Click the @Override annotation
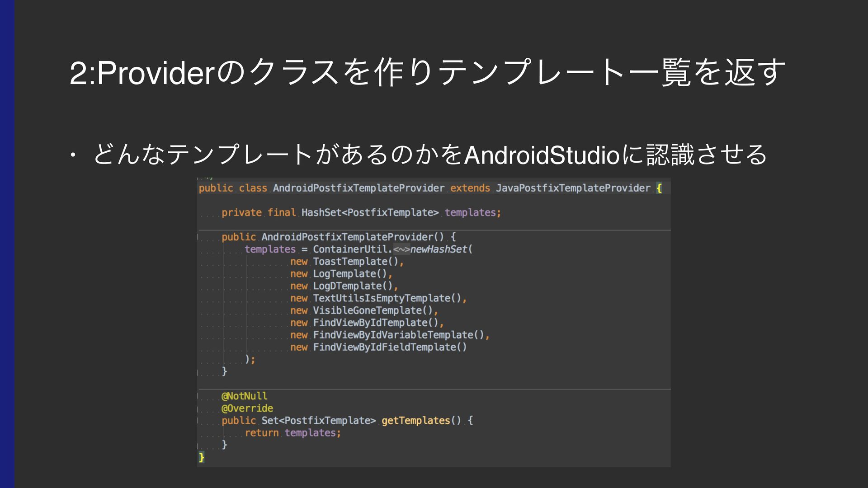The width and height of the screenshot is (868, 488). click(x=247, y=408)
